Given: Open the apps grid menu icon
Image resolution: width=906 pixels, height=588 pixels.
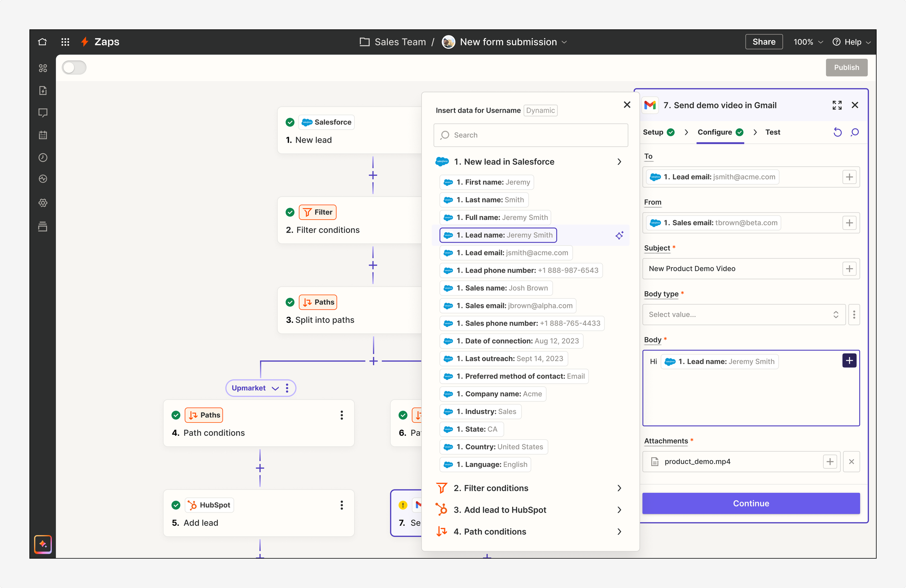Looking at the screenshot, I should (65, 42).
